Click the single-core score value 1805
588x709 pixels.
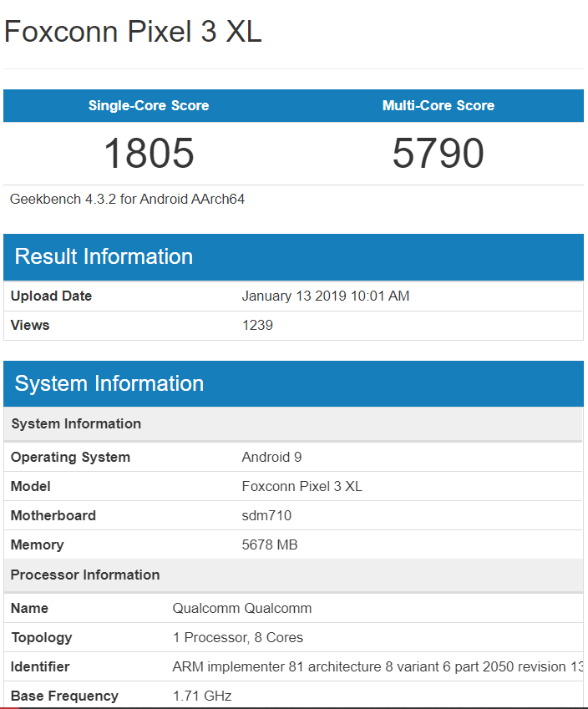(149, 154)
